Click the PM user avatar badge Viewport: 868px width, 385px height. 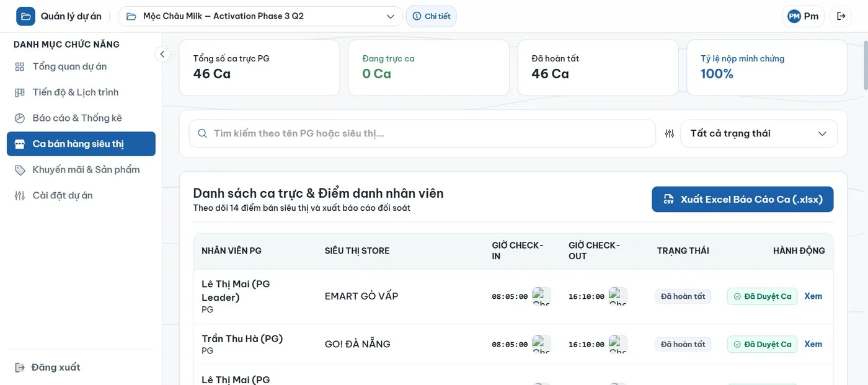[794, 16]
